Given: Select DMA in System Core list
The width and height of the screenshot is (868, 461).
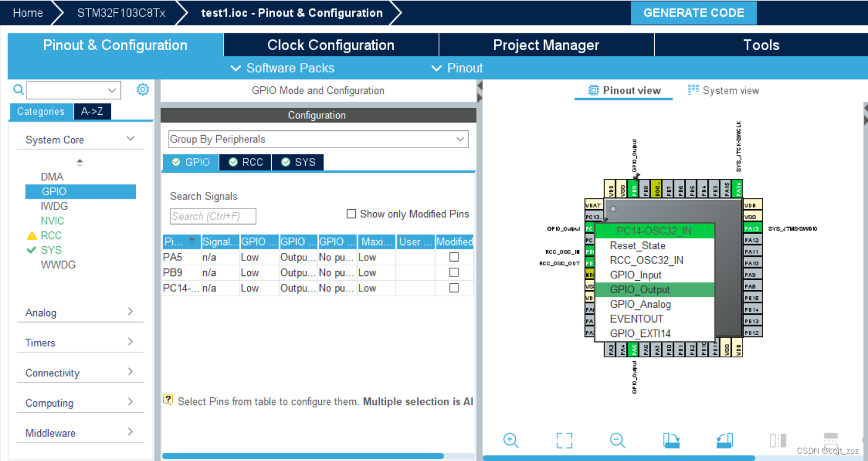Looking at the screenshot, I should tap(53, 177).
